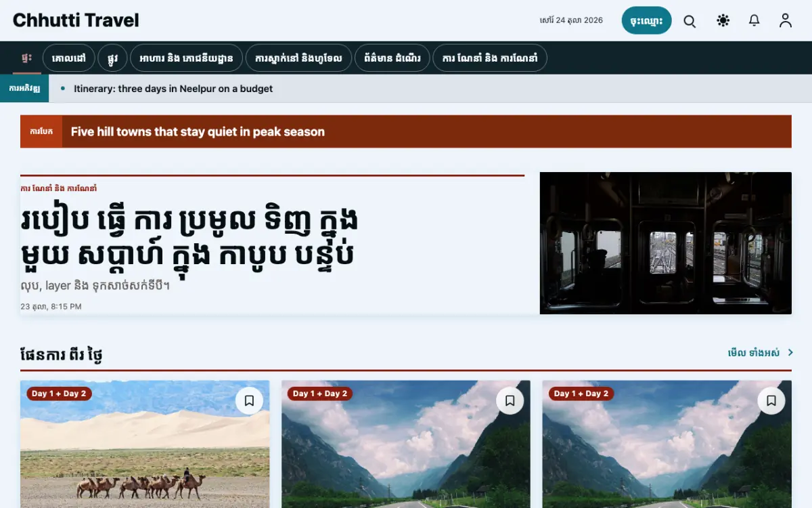Viewport: 812px width, 508px height.
Task: Open the ព័ត៌មាន ដំណើរ menu item
Action: tap(392, 58)
